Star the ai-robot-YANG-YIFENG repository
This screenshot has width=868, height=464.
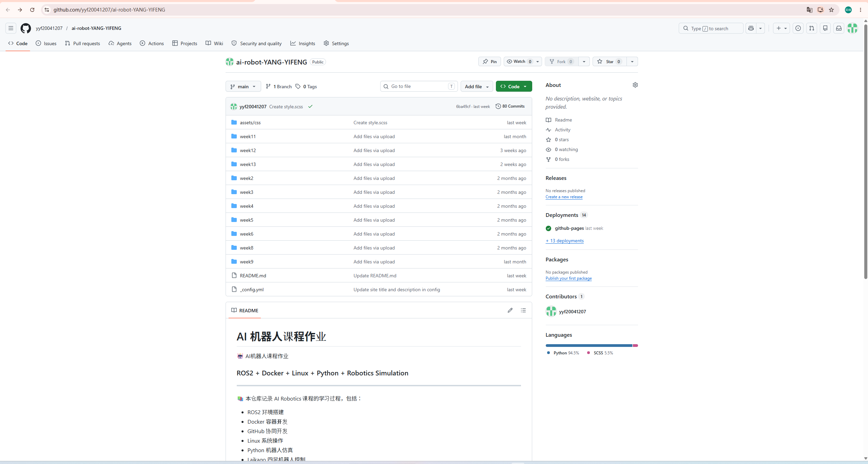tap(610, 61)
